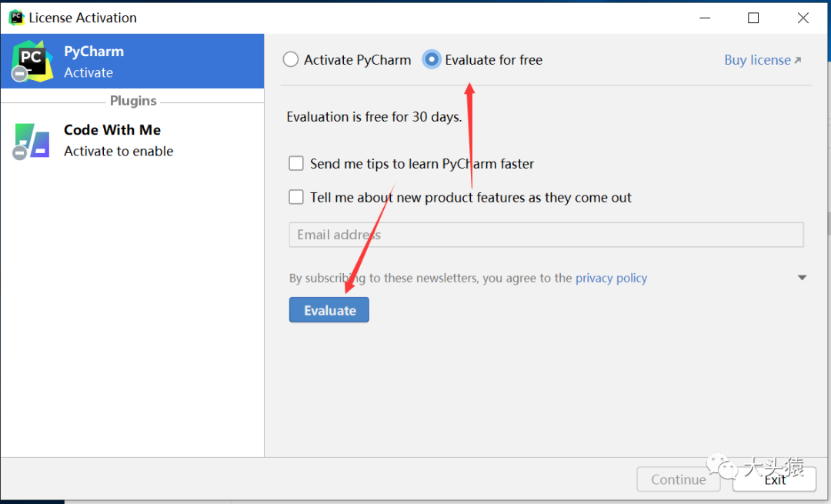Select the Evaluate for free option
Image resolution: width=831 pixels, height=504 pixels.
point(432,59)
